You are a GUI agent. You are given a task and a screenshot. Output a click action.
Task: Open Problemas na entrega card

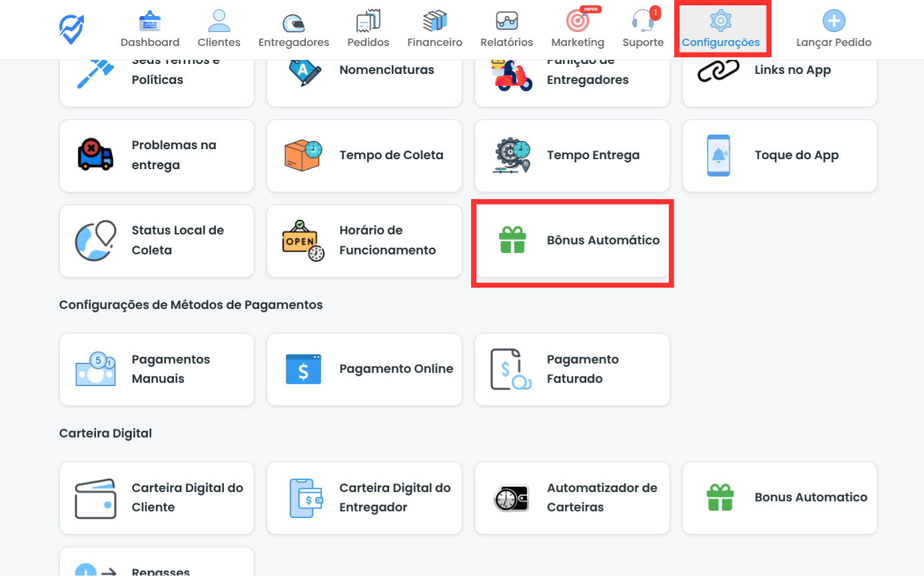[x=157, y=156]
